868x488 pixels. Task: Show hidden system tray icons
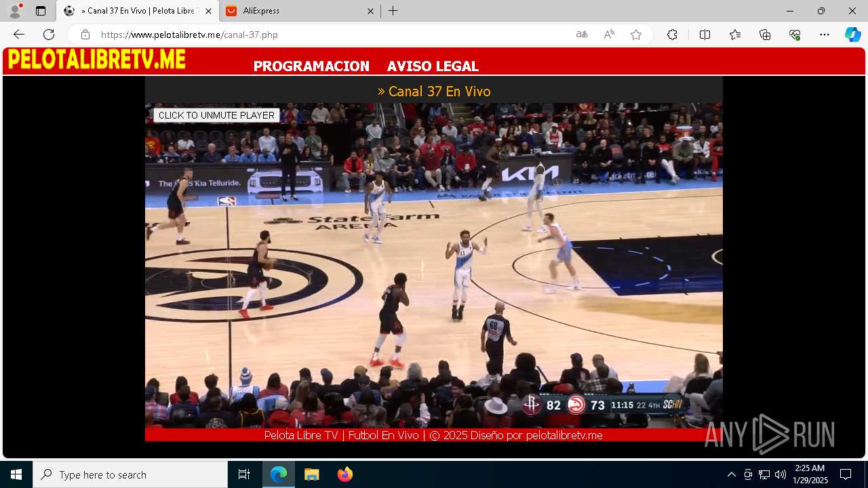click(x=731, y=474)
